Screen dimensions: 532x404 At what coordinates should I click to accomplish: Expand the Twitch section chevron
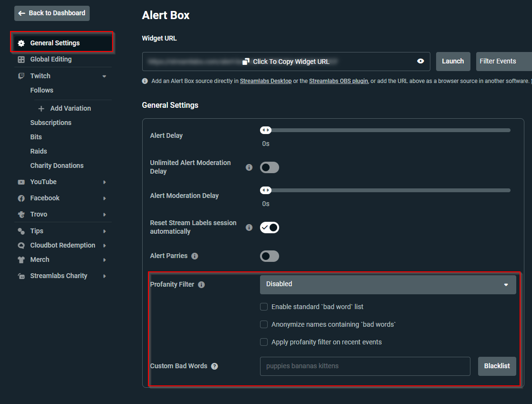(x=104, y=75)
